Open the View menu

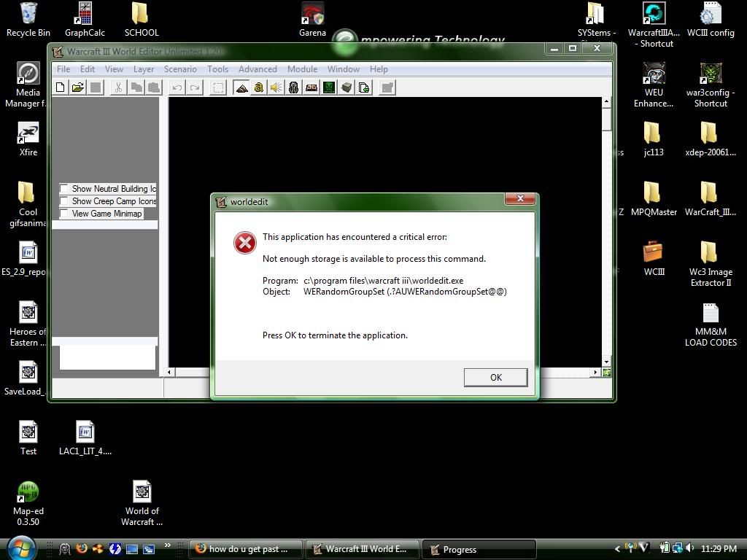(114, 69)
